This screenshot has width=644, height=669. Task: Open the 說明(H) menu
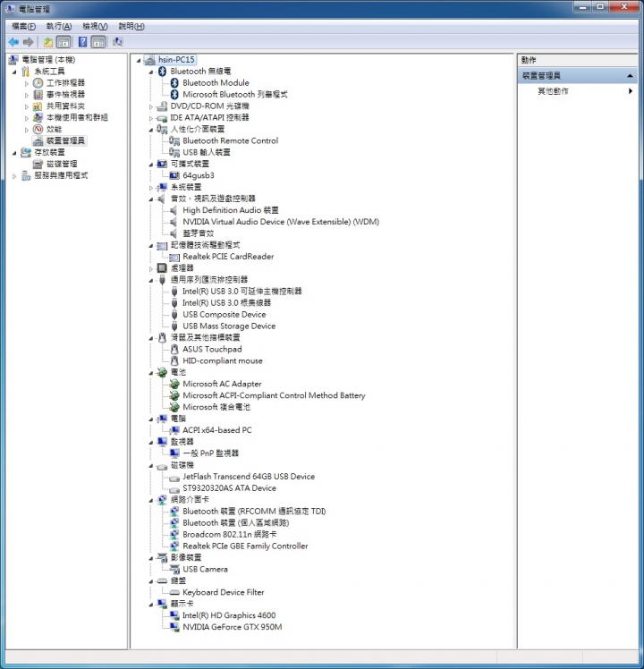click(x=131, y=27)
